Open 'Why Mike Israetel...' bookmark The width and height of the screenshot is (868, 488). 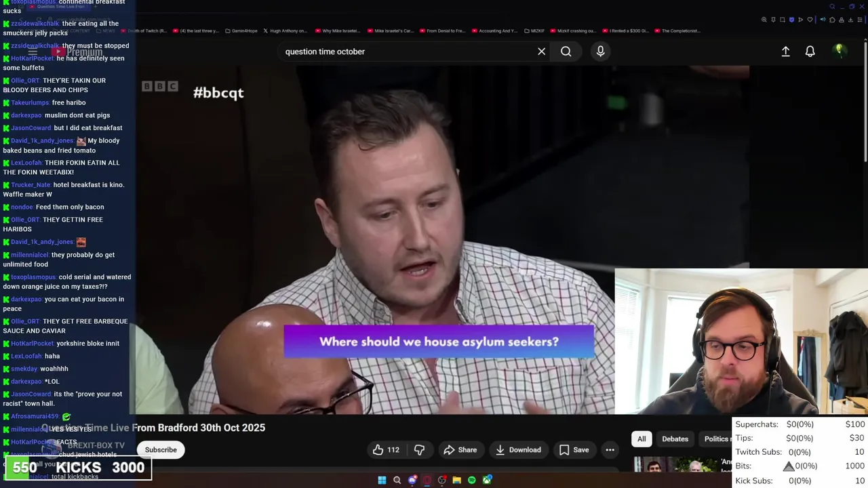338,30
